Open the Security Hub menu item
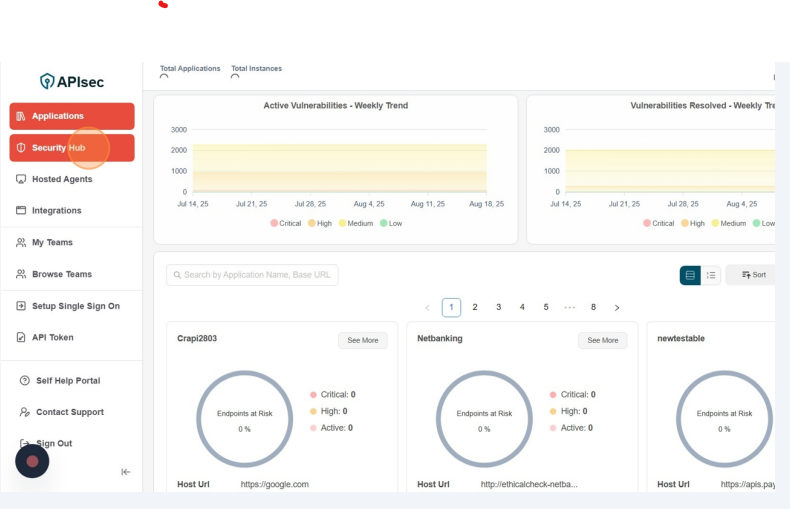The height and width of the screenshot is (509, 790). pos(72,148)
